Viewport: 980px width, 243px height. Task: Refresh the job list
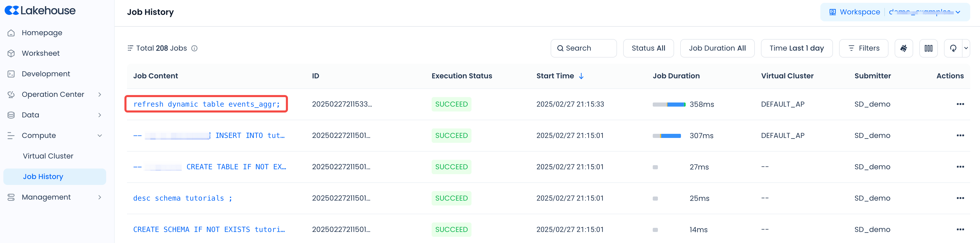click(x=953, y=48)
